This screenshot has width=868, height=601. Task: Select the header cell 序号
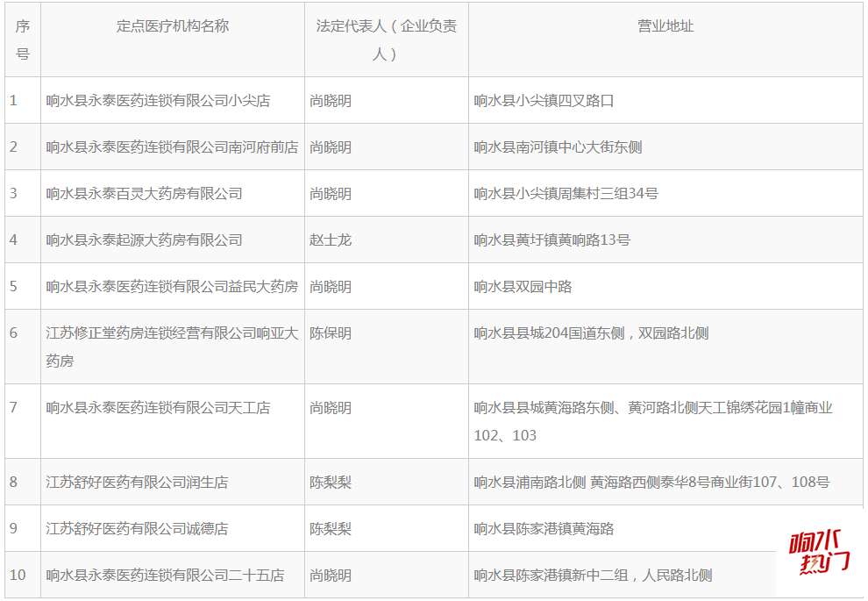23,39
